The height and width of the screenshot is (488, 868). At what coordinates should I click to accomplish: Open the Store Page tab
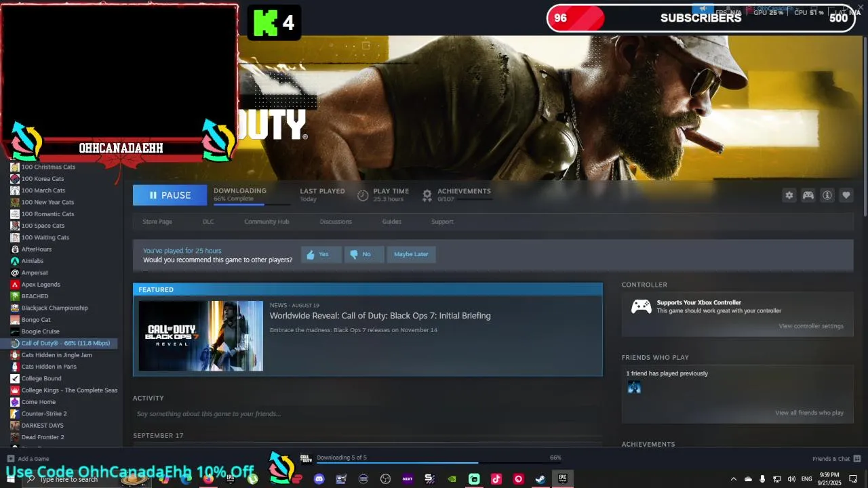[x=157, y=222]
